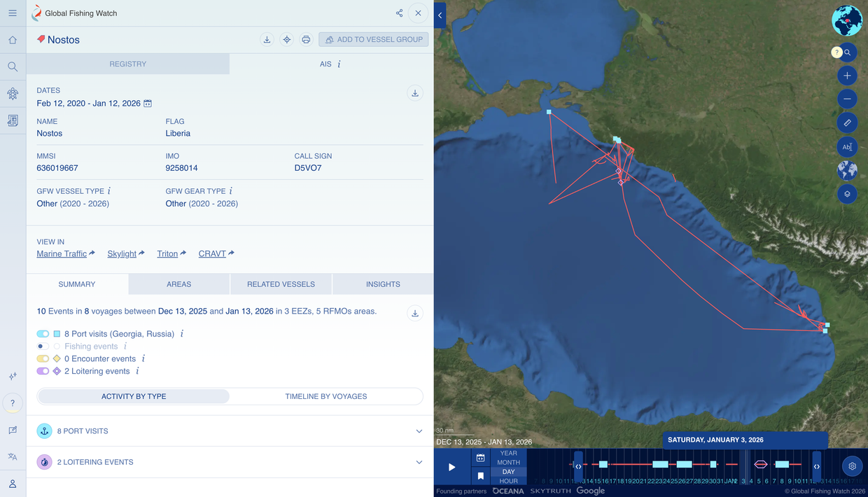Toggle Loitering events switch

43,371
